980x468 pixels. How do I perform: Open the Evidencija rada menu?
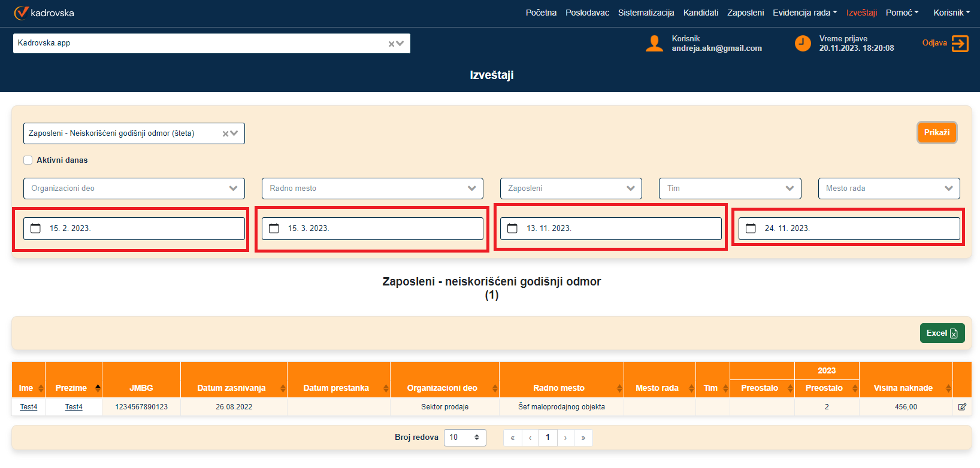[x=804, y=13]
